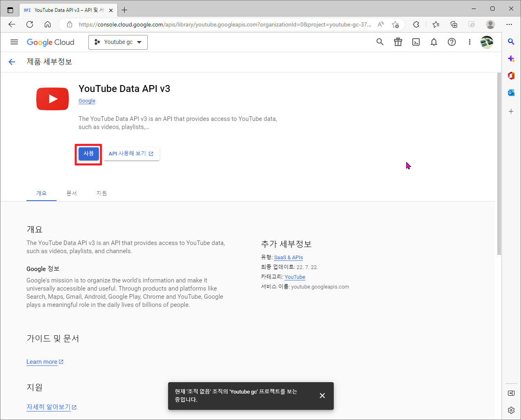The width and height of the screenshot is (521, 420).
Task: Click the API 사용해 보기 button
Action: coord(131,153)
